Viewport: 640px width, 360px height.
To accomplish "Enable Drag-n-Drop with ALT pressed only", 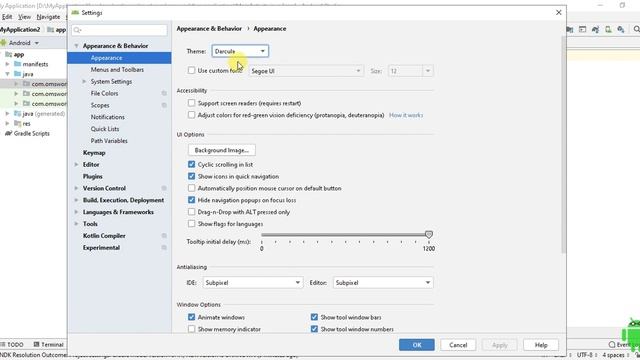I will click(191, 212).
